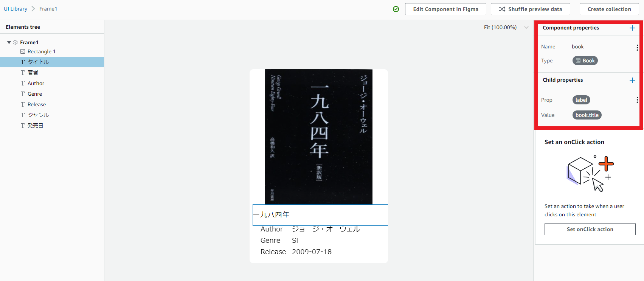
Task: Click the Elements tree panel heading
Action: 23,27
